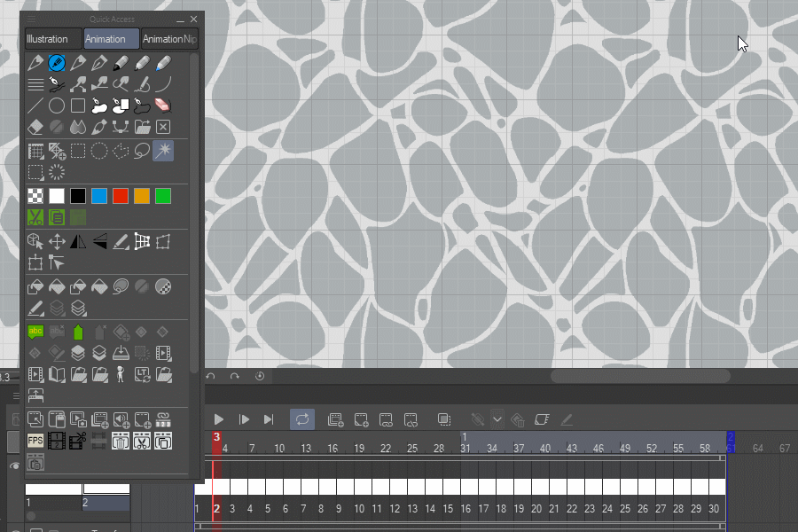Click frame 16 cel in the timeline
Image resolution: width=798 pixels, height=532 pixels.
(x=469, y=487)
